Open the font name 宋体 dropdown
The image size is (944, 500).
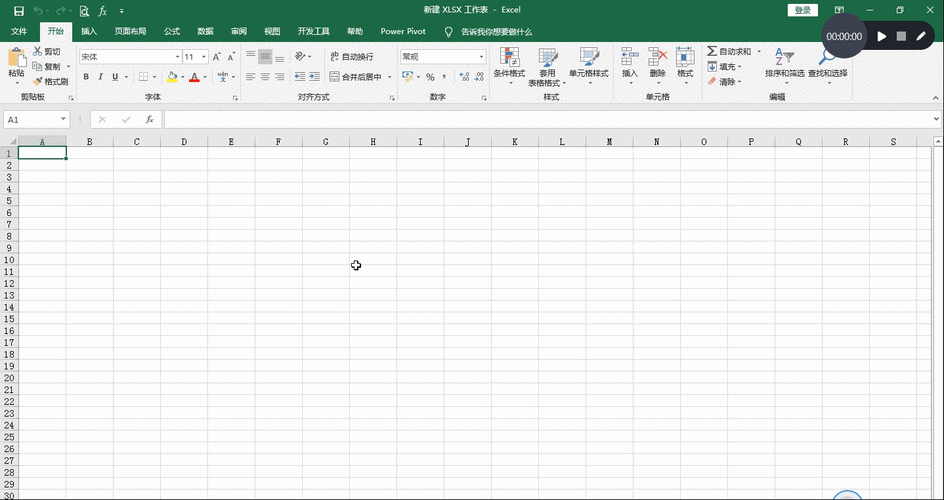click(x=178, y=57)
